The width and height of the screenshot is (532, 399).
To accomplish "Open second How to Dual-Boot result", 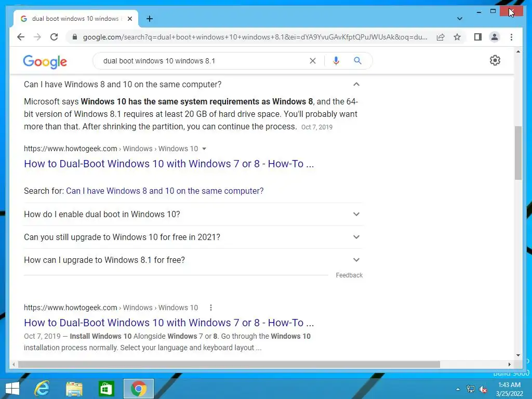I will tap(169, 322).
